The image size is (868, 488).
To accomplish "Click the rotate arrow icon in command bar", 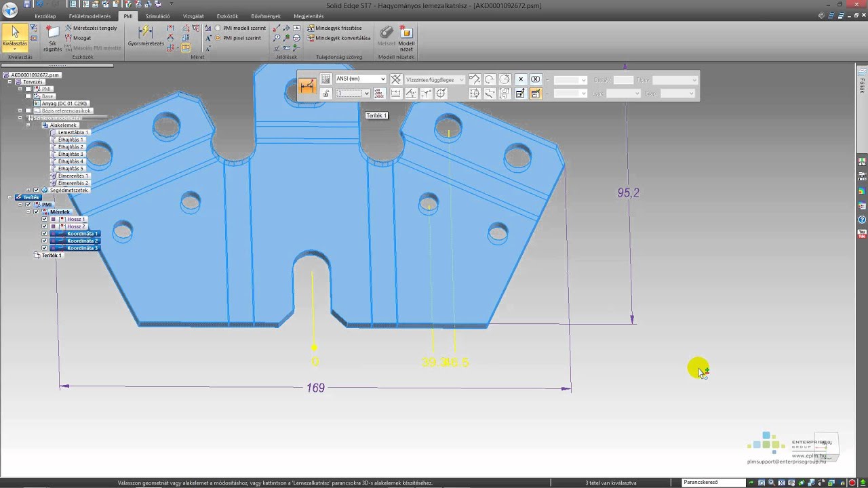I will pos(490,79).
